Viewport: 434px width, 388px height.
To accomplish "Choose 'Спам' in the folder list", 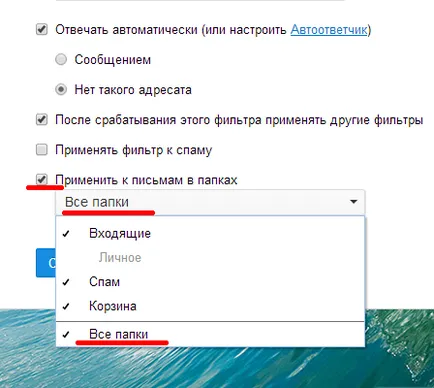I will (210, 282).
